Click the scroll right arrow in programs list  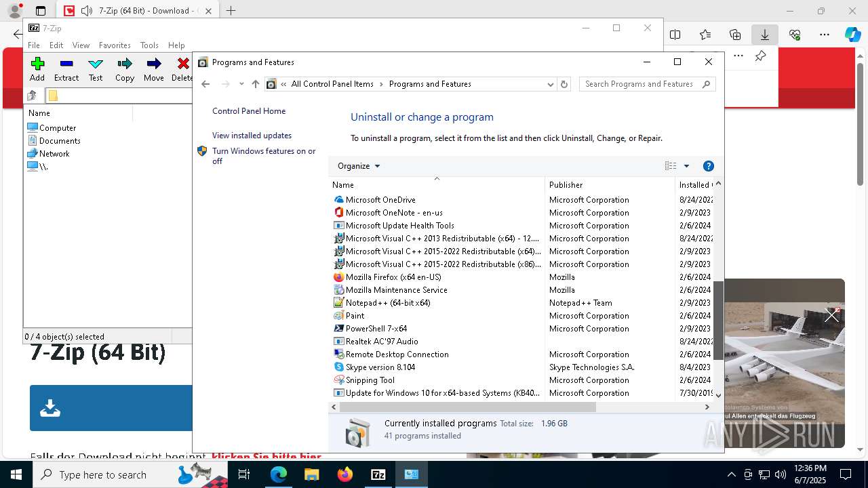(707, 407)
